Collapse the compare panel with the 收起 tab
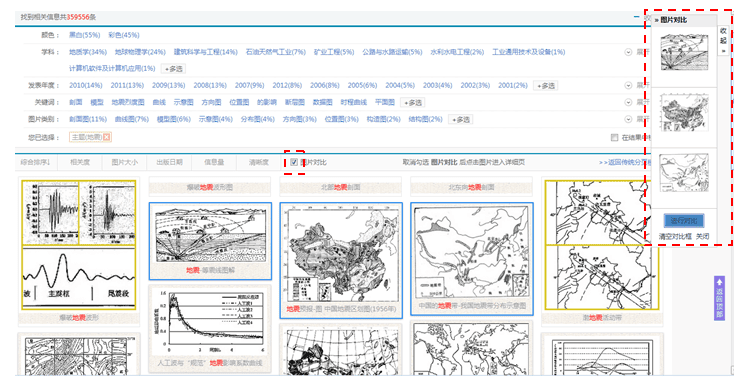This screenshot has width=736, height=383. point(723,40)
